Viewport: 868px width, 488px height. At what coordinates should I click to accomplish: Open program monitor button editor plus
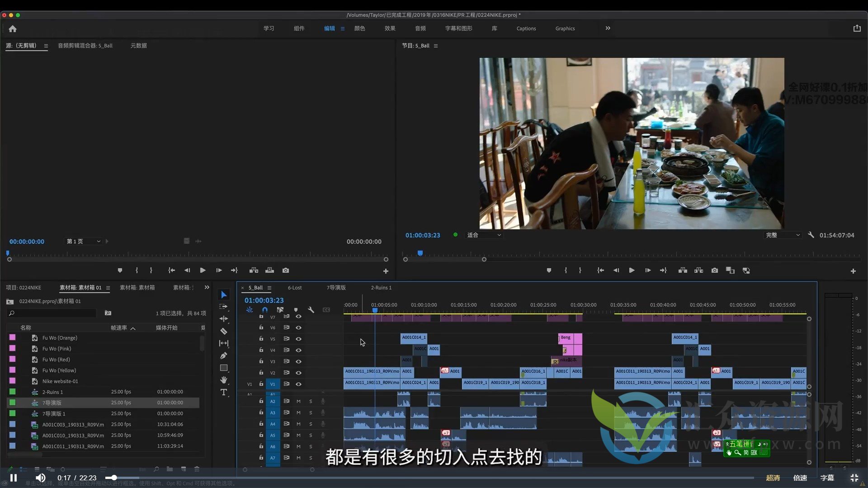[853, 271]
